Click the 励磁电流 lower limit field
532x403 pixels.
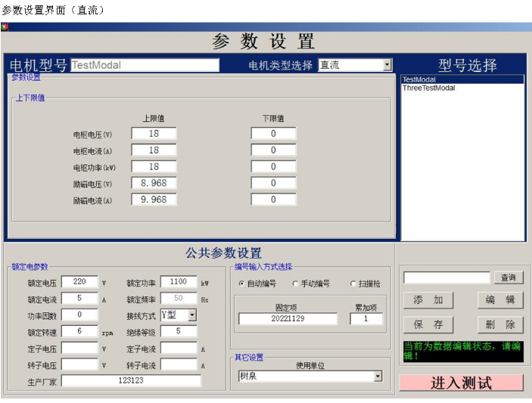(273, 200)
